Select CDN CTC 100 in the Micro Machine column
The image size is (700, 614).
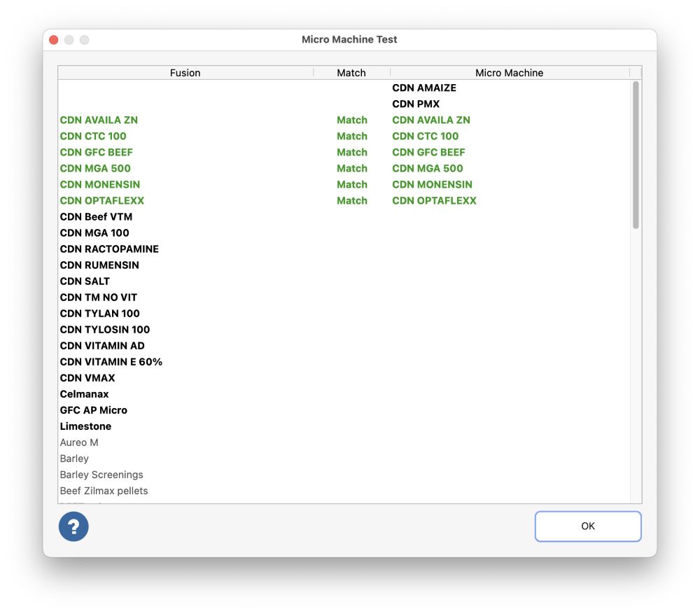click(425, 137)
